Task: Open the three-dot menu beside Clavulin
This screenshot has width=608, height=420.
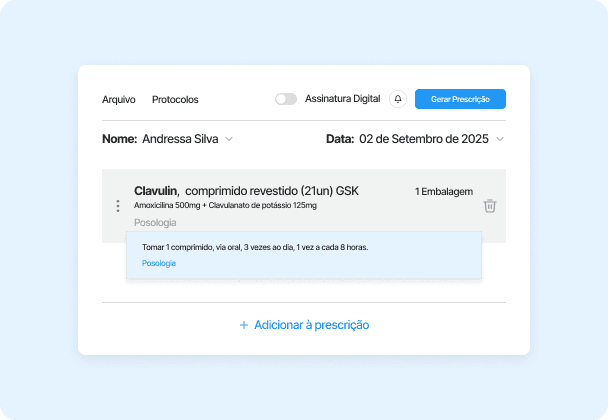Action: (x=118, y=206)
